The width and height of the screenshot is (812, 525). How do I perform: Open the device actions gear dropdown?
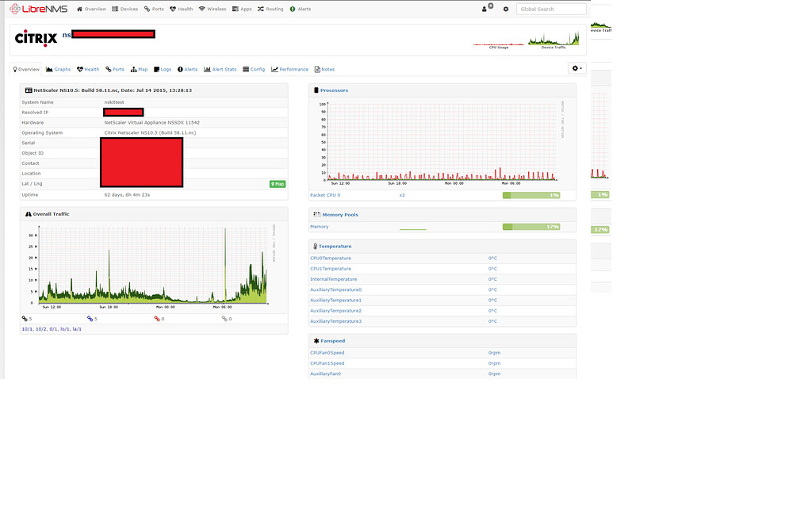576,68
